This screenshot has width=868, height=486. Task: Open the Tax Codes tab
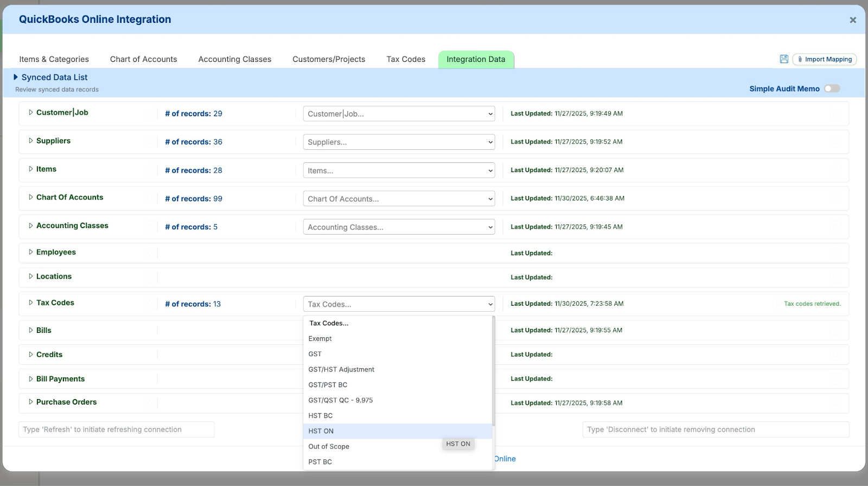406,59
